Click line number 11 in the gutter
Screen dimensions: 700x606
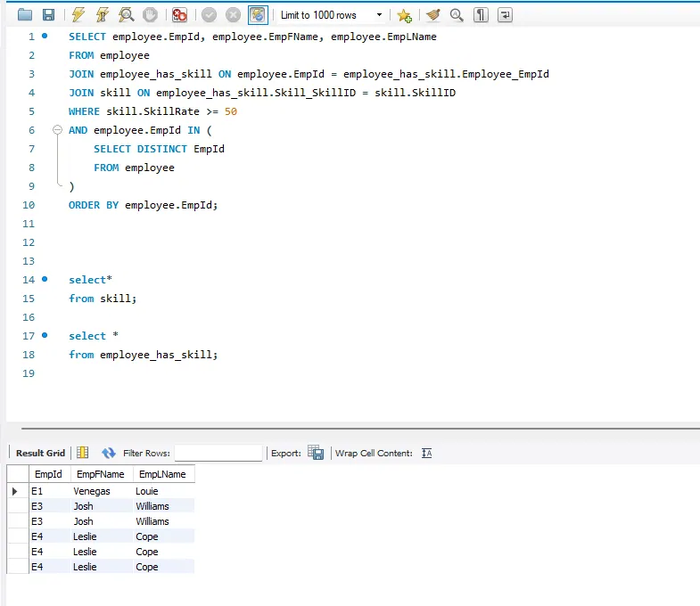coord(29,224)
